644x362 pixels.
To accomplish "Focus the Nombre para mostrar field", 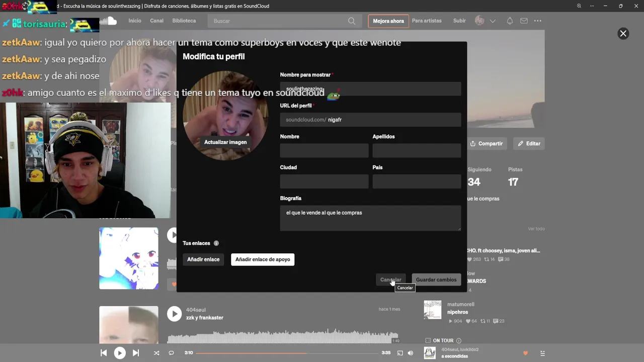I will coord(370,89).
